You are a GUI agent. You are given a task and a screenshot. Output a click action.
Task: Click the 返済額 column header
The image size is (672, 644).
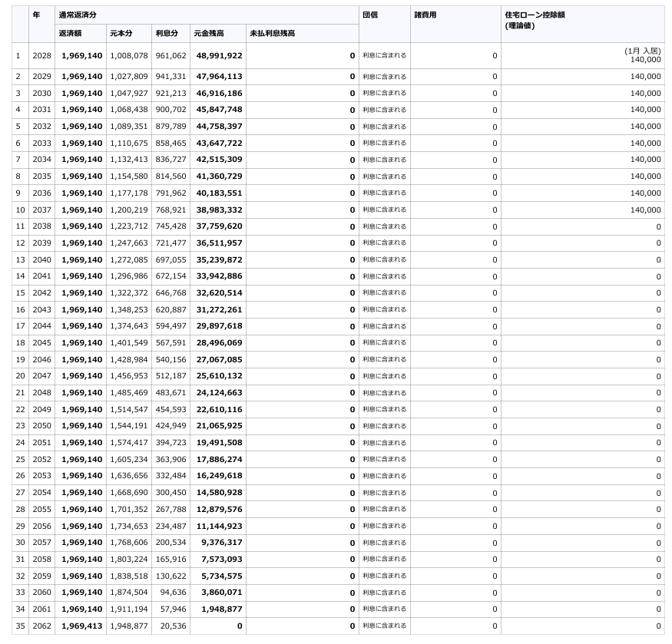[70, 34]
